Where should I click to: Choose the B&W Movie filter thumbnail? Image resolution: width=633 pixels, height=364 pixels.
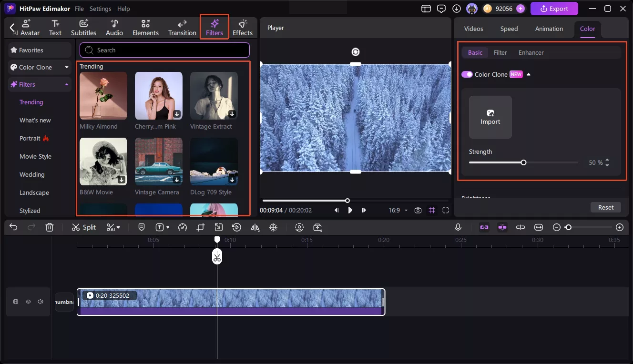click(103, 162)
